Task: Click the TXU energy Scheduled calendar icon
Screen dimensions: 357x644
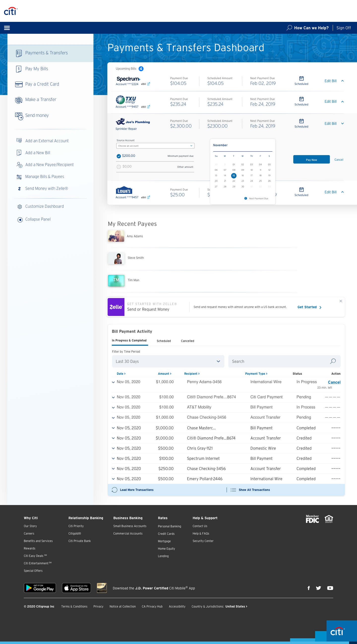Action: pos(301,99)
